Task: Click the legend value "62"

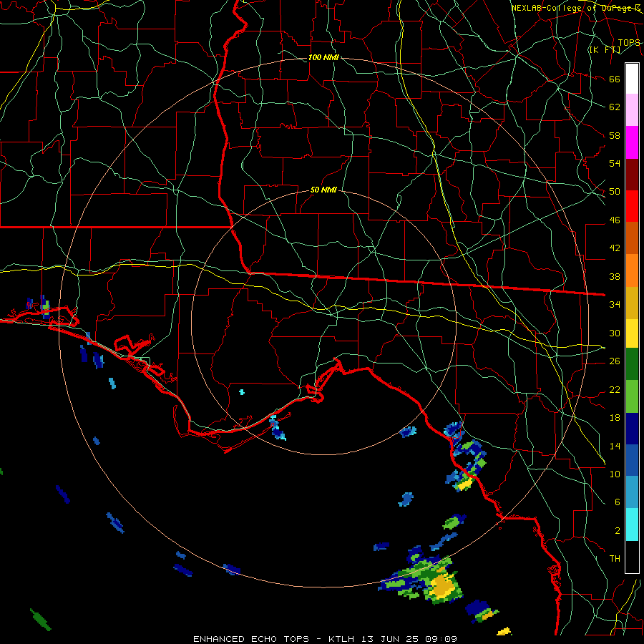Action: click(615, 107)
